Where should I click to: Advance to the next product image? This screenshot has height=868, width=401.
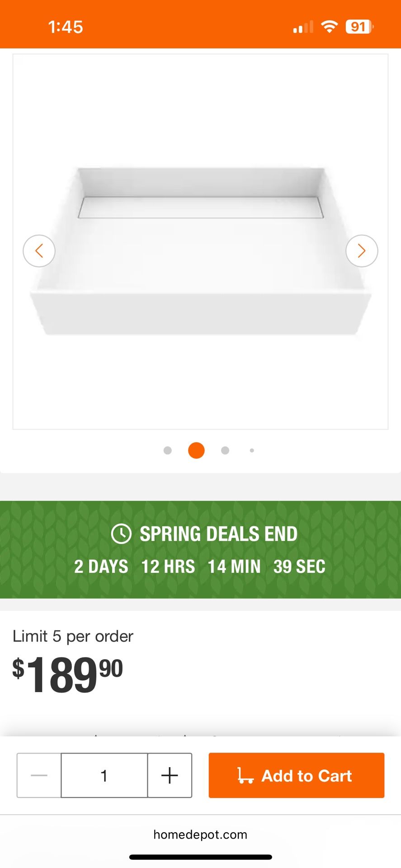point(362,251)
